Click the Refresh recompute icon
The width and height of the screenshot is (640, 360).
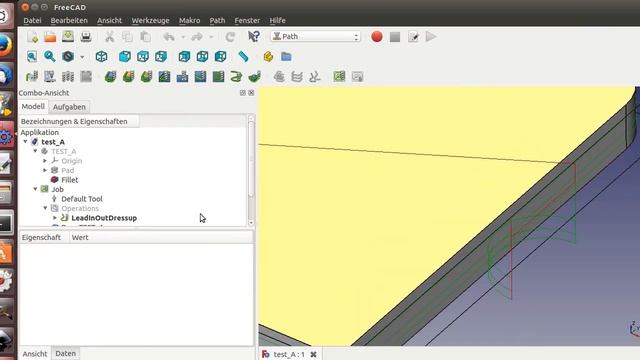(x=230, y=37)
